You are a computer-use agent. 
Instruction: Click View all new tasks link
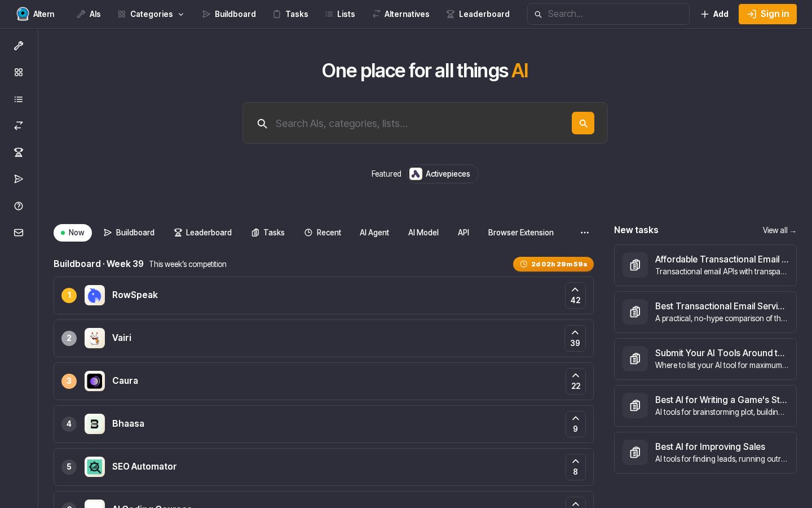[x=779, y=230]
